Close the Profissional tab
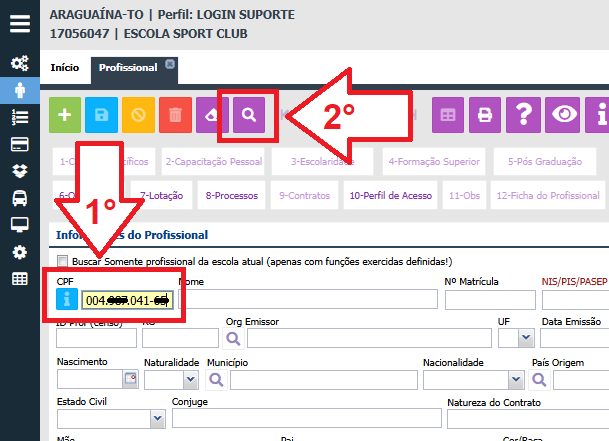 [x=170, y=64]
